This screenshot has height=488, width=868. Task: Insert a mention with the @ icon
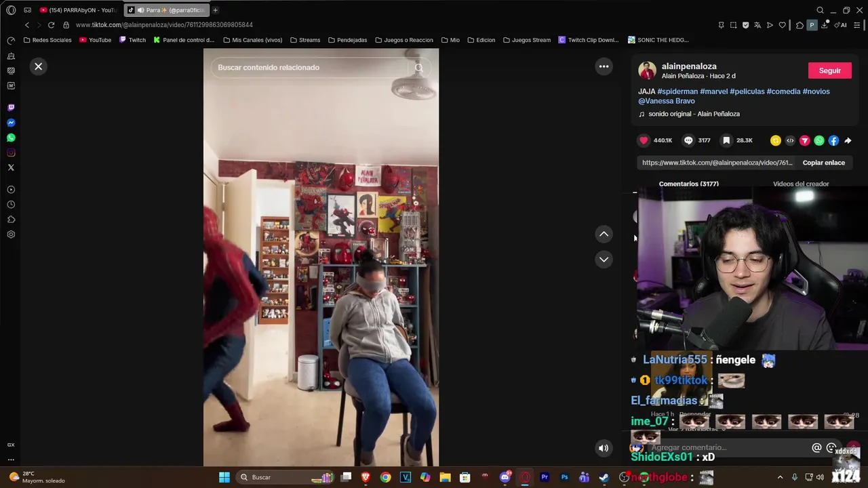(x=816, y=448)
